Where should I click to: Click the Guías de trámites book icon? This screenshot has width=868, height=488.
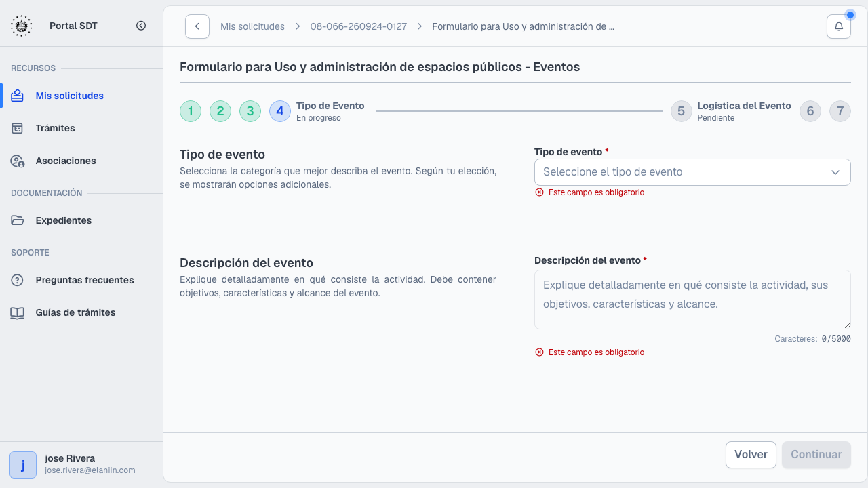(18, 312)
